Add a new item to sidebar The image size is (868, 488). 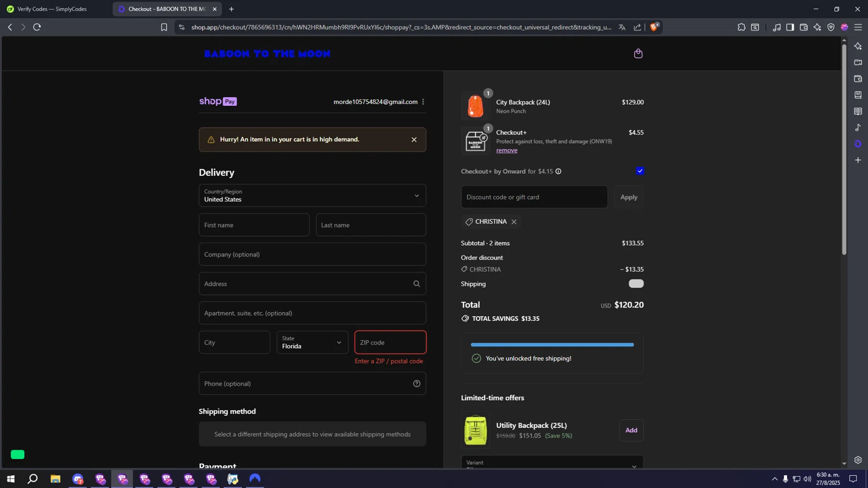(858, 160)
